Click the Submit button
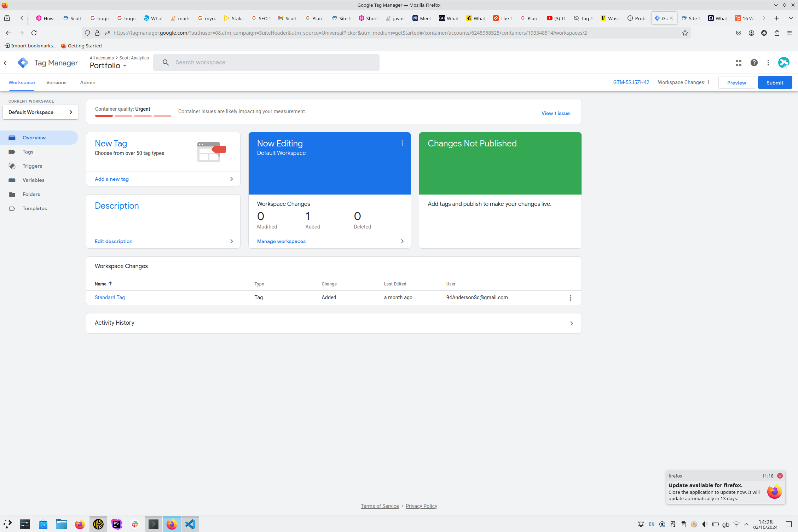798x532 pixels. pyautogui.click(x=775, y=82)
